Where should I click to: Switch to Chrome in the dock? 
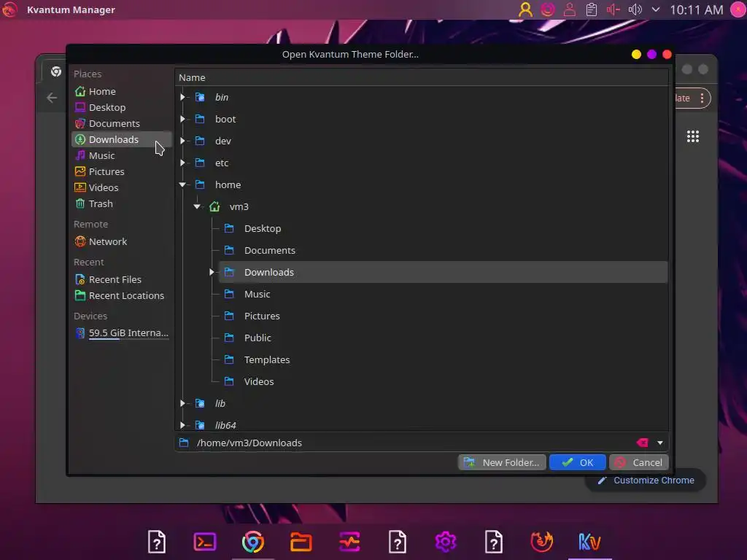(x=253, y=542)
